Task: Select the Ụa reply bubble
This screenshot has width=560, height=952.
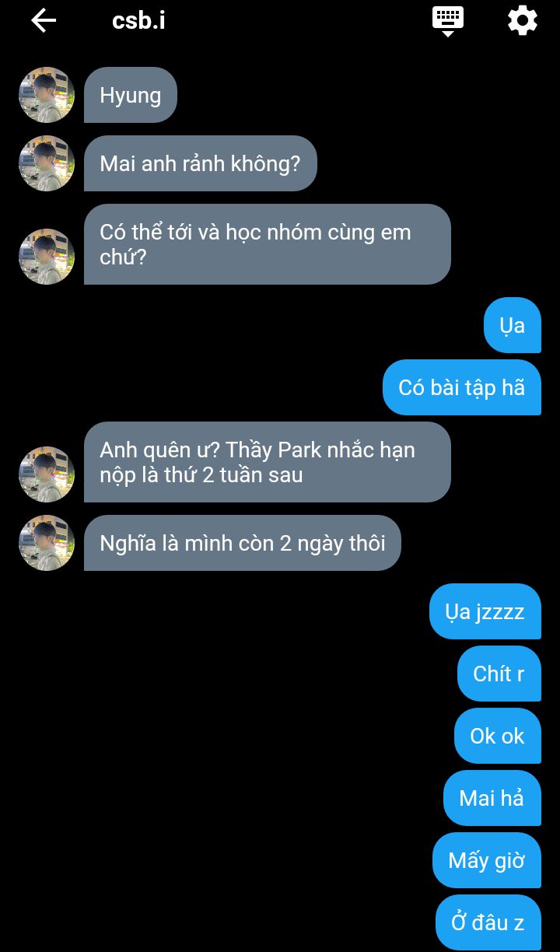Action: point(513,325)
